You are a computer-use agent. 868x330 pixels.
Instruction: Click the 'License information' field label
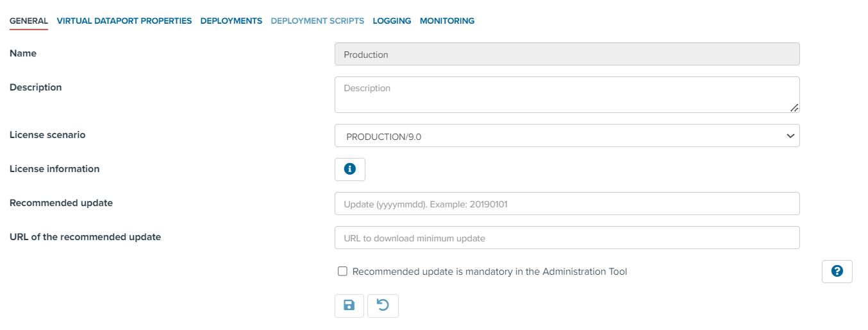pos(54,169)
